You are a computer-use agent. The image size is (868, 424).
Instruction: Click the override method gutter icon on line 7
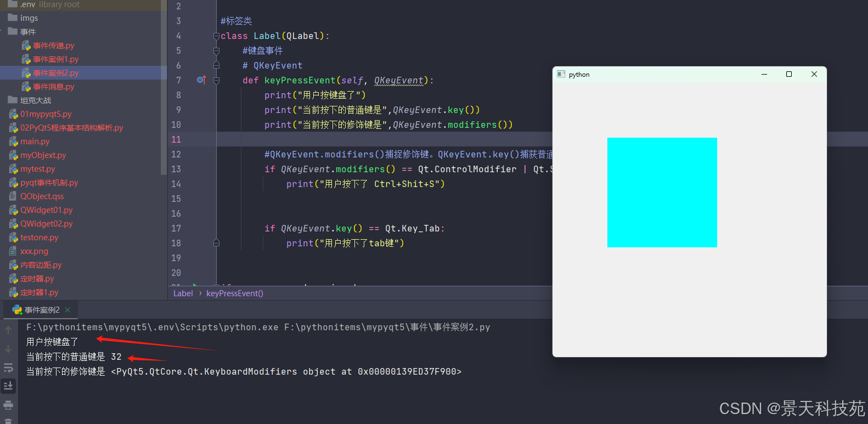pos(201,80)
